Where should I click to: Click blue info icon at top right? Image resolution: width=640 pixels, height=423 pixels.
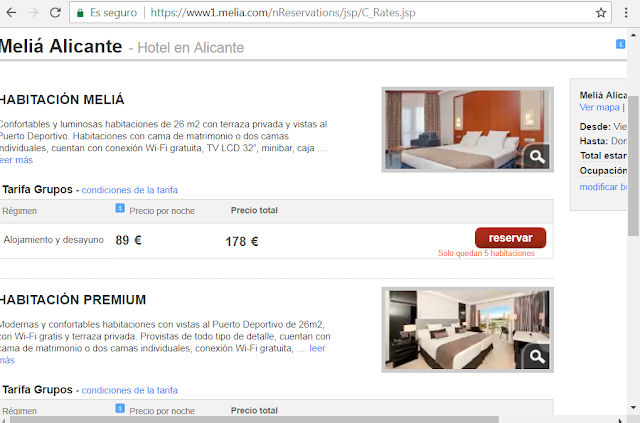coord(620,44)
